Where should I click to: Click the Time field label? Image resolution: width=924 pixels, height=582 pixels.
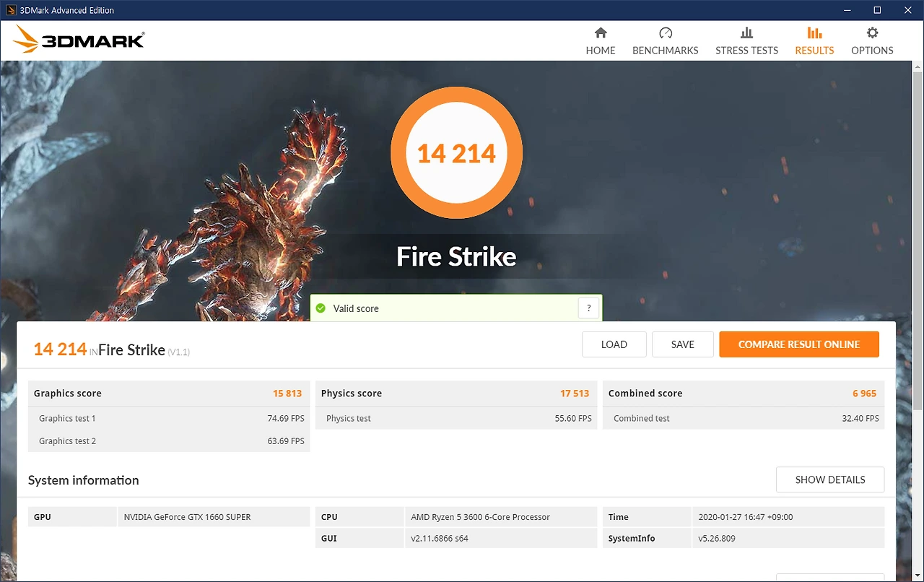click(x=619, y=517)
